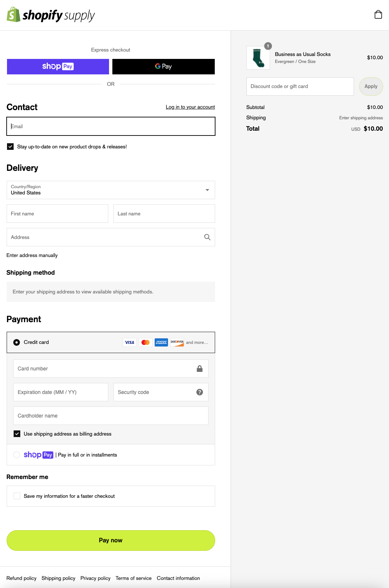Uncheck the product drops newsletter checkbox

coord(11,147)
